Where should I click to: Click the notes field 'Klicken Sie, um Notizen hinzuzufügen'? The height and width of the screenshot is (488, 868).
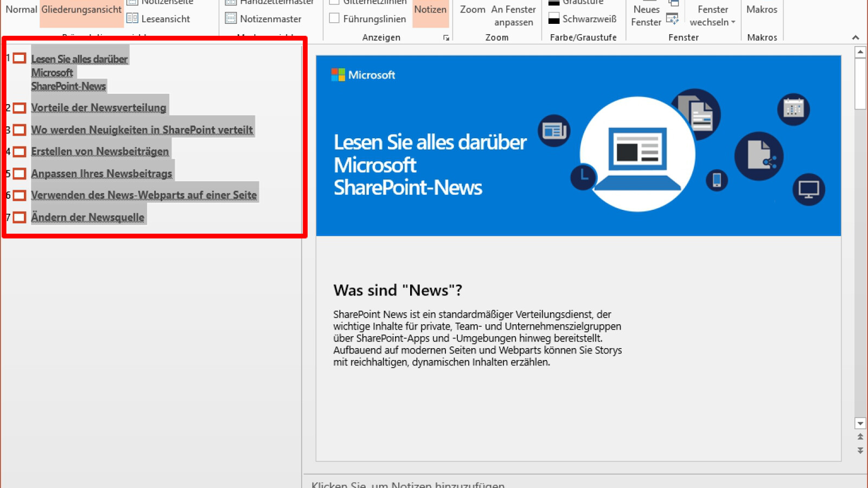408,484
